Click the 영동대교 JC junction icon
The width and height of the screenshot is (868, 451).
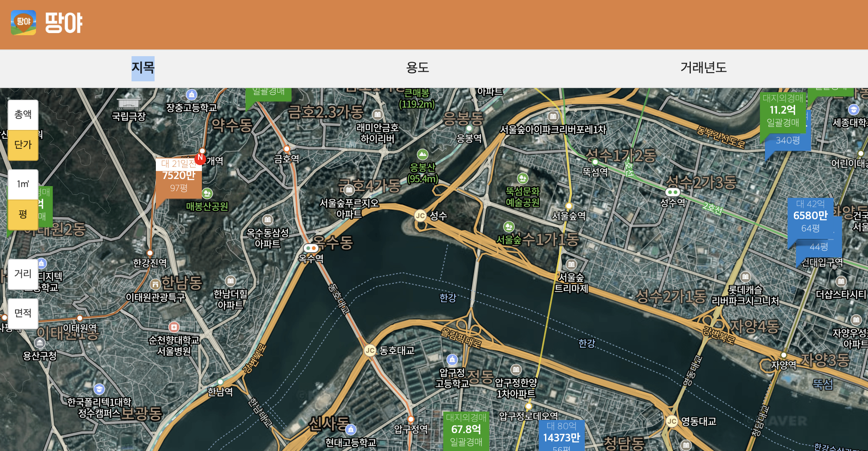point(672,421)
